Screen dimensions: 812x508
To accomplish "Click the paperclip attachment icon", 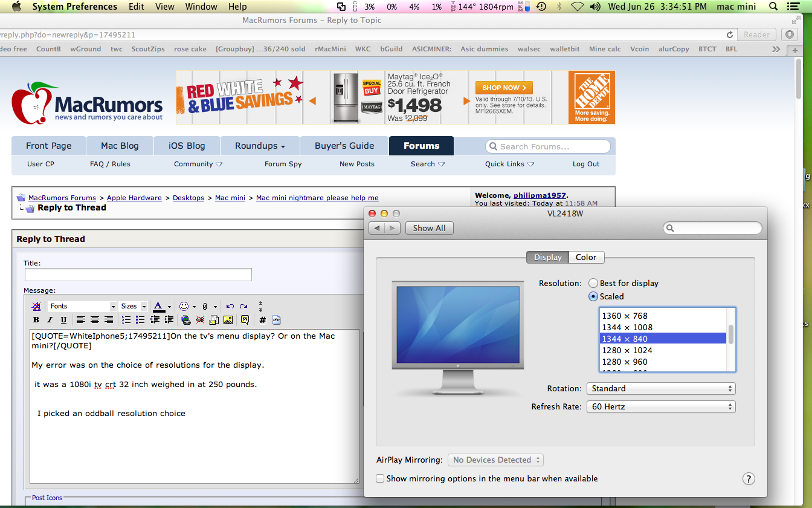I will [205, 306].
